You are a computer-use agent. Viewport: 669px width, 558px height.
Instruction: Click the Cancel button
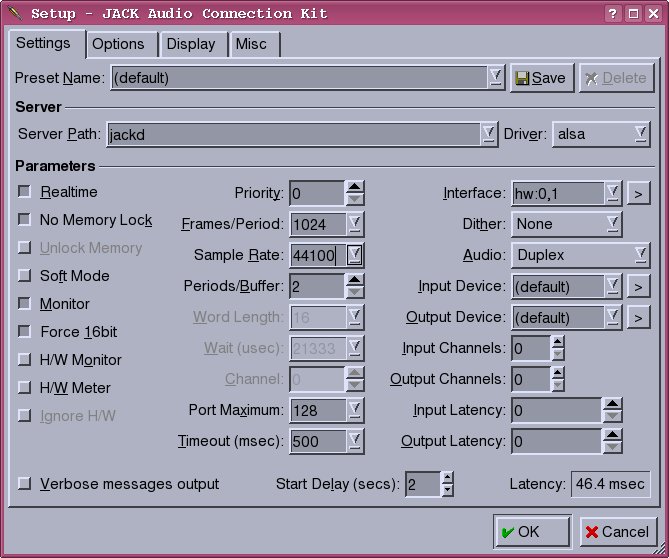click(618, 532)
